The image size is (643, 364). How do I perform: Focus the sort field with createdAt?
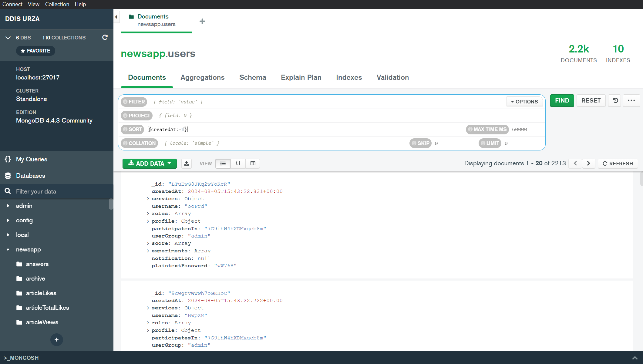tap(305, 129)
